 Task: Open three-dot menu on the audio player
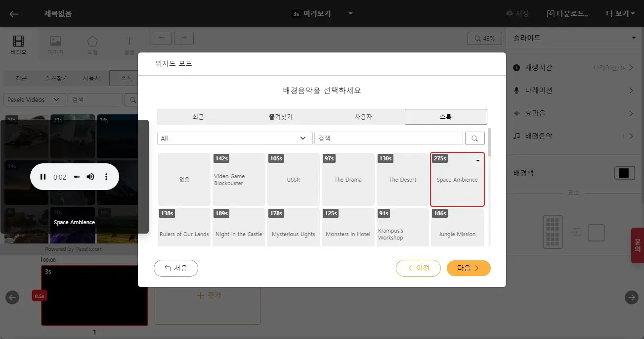[x=106, y=176]
